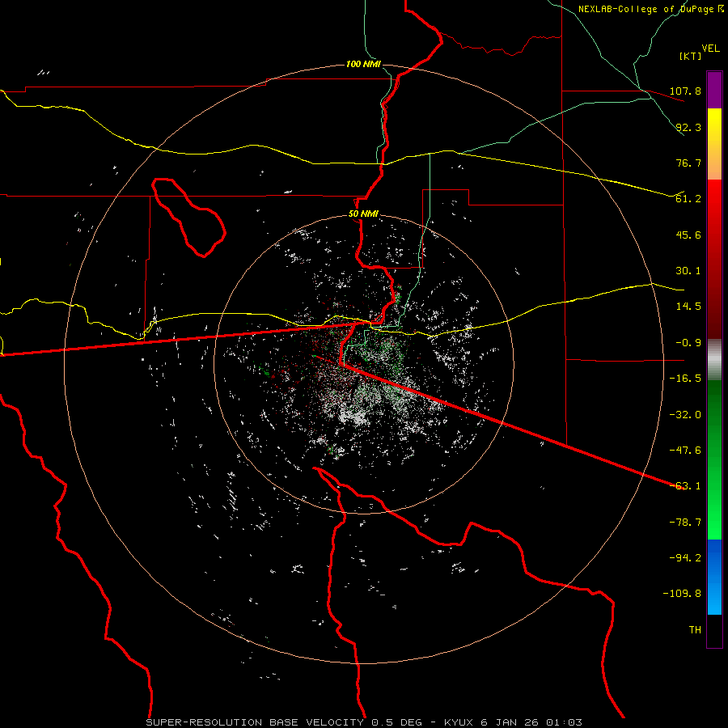The width and height of the screenshot is (728, 728).
Task: Click the -47.6 velocity scale value
Action: point(685,451)
